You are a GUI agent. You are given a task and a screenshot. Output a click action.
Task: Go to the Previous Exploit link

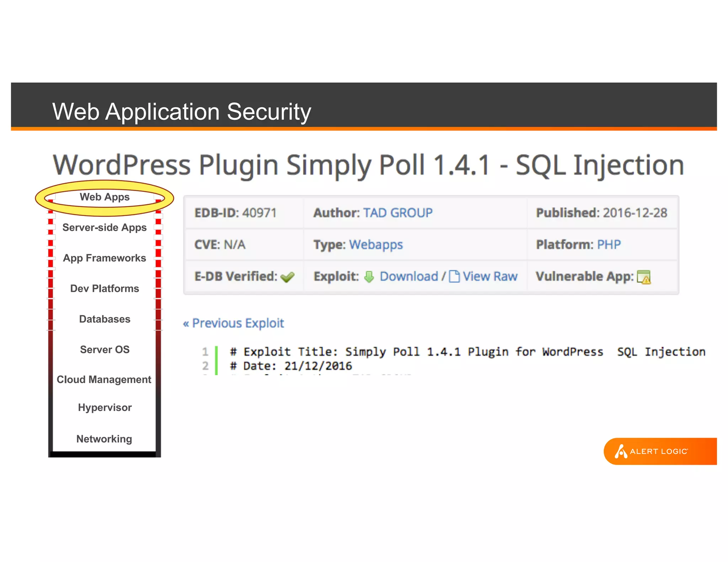pyautogui.click(x=234, y=323)
